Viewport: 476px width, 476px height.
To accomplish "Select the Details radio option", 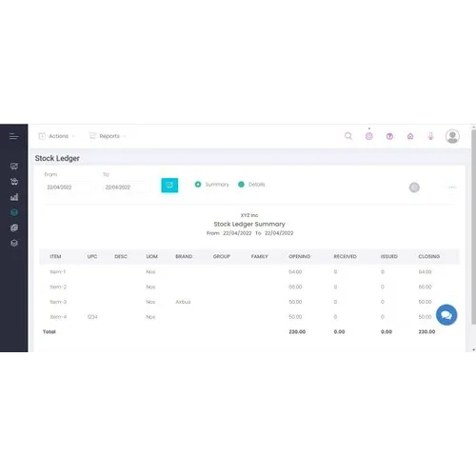I will click(241, 185).
